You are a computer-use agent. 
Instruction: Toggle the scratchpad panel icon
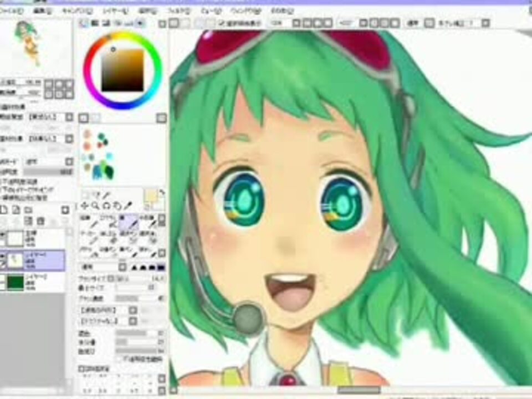pos(140,23)
